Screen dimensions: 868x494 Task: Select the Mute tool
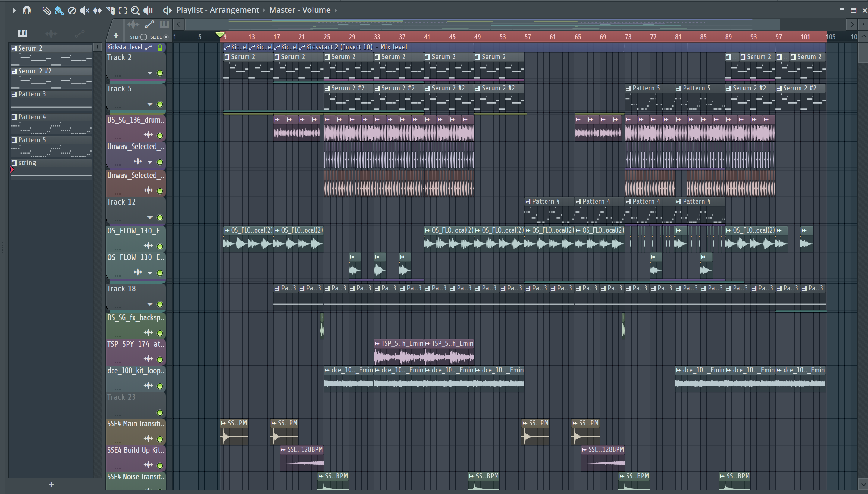click(x=84, y=11)
